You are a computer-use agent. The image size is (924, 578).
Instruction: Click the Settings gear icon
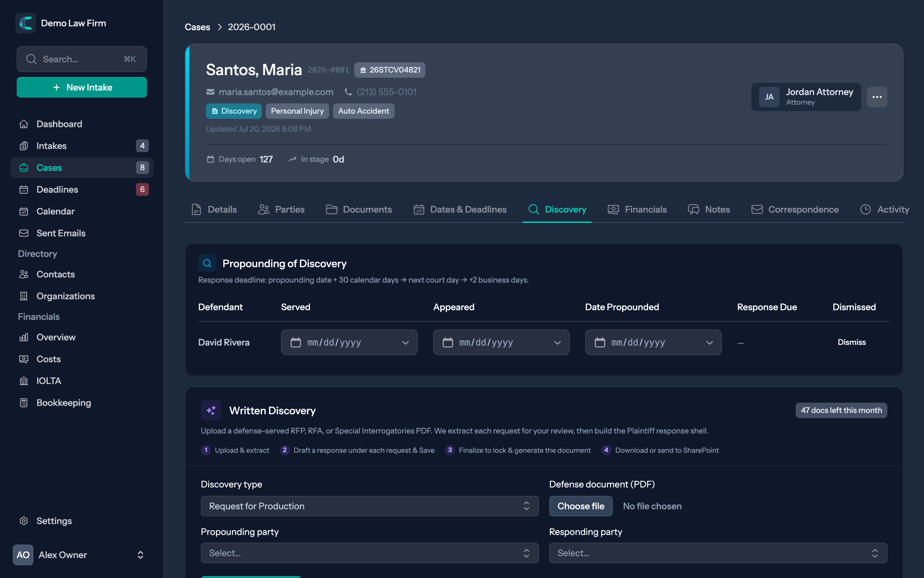pyautogui.click(x=24, y=521)
